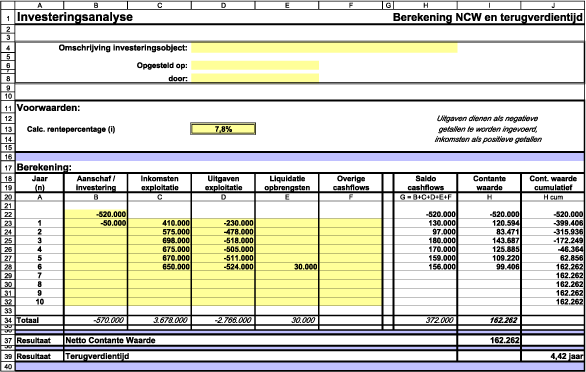Click the year 10 Inkomsten exploitatie cell
This screenshot has width=586, height=372.
(x=160, y=302)
